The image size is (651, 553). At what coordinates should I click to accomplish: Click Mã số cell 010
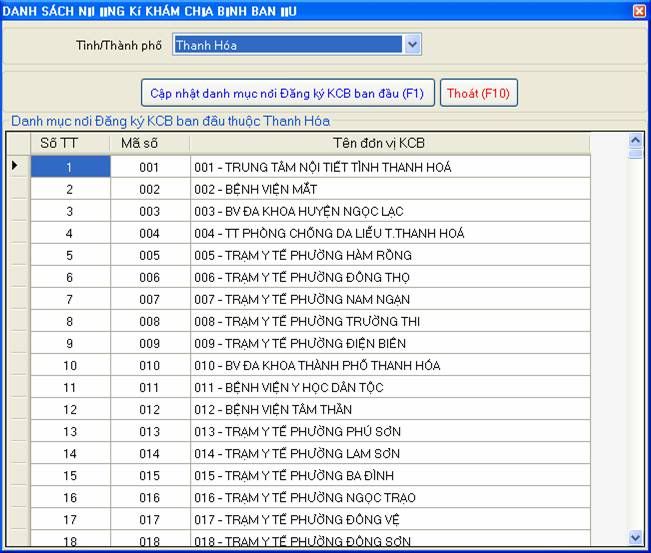[x=150, y=365]
